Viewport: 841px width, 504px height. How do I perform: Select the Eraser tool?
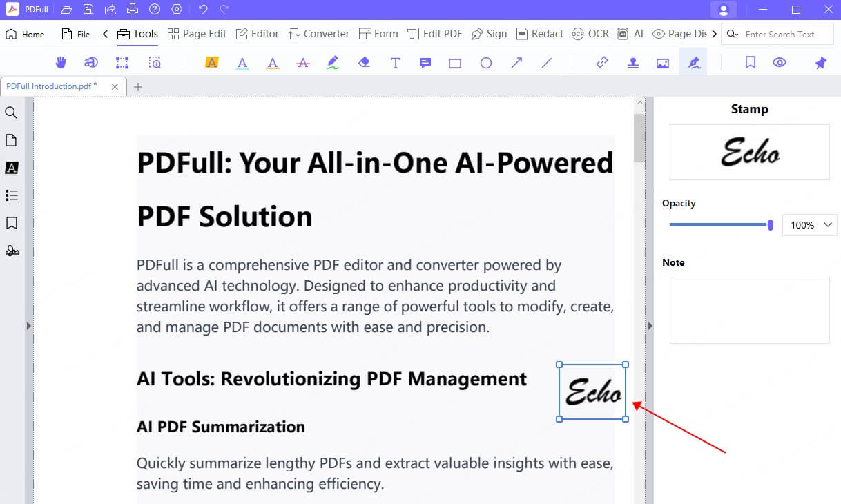pos(364,63)
